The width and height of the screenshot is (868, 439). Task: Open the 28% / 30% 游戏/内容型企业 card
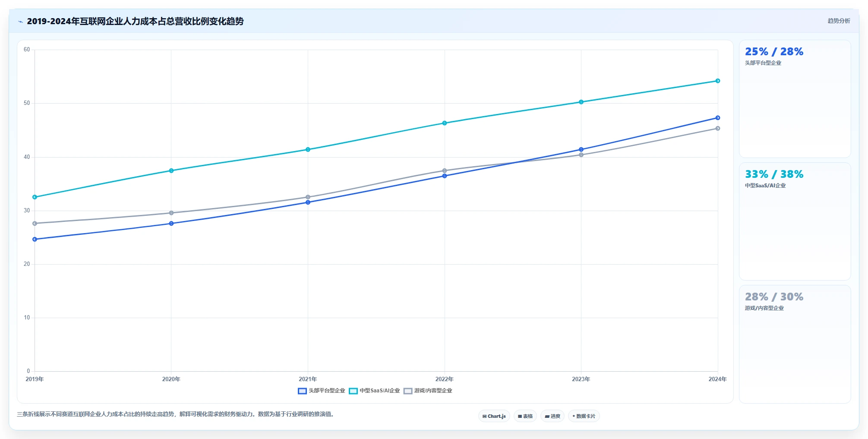point(795,344)
